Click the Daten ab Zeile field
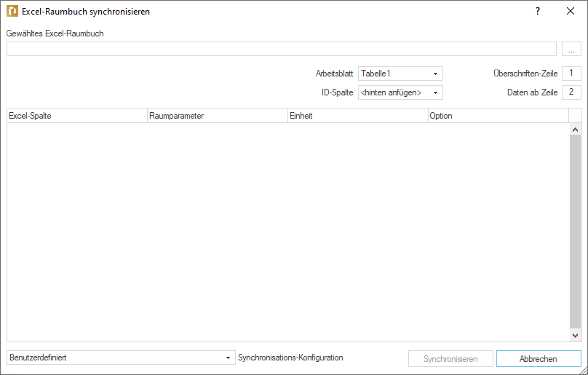The width and height of the screenshot is (588, 375). (x=571, y=92)
